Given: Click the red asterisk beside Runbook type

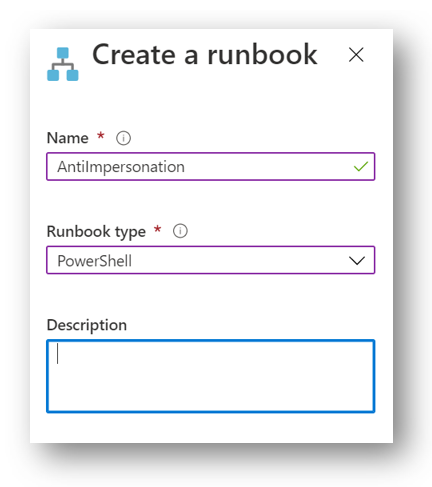Looking at the screenshot, I should [157, 229].
